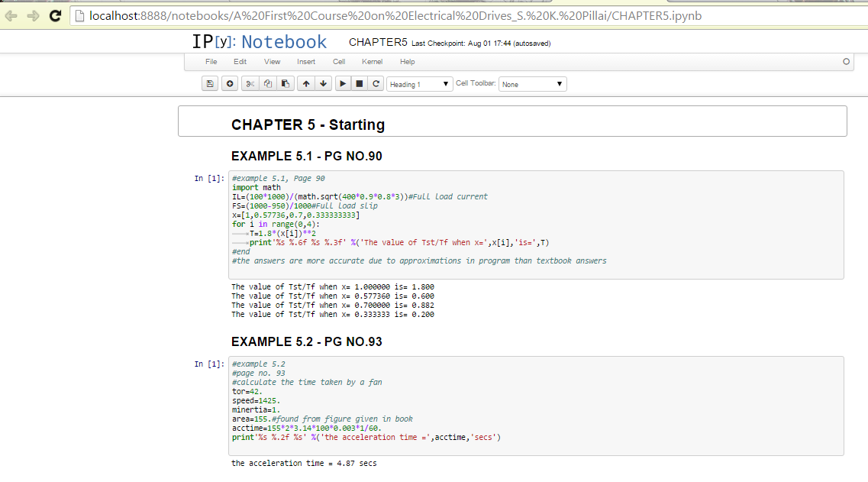Copy the selected cell
This screenshot has width=868, height=482.
tap(267, 84)
